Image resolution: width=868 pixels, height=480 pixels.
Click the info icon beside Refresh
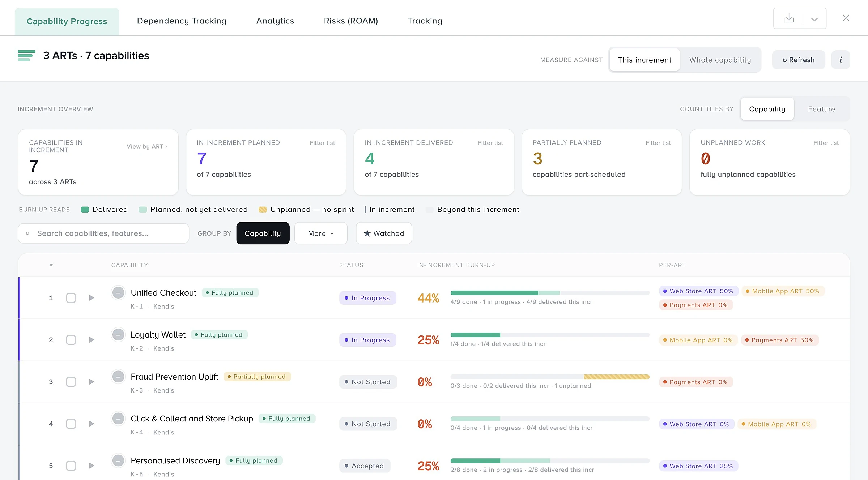(x=841, y=60)
